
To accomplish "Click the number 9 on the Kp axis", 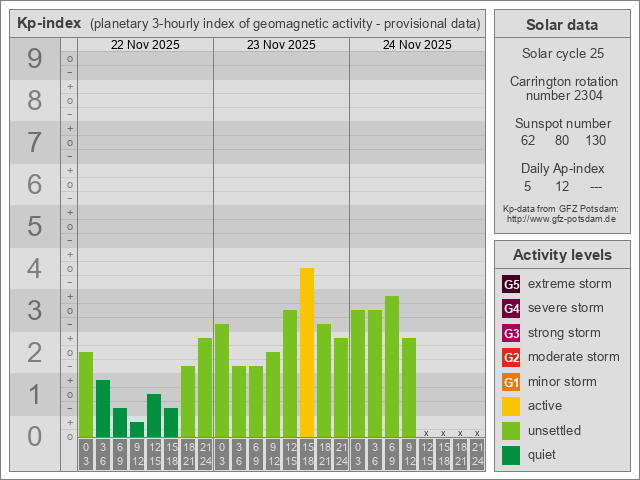I will (x=35, y=60).
